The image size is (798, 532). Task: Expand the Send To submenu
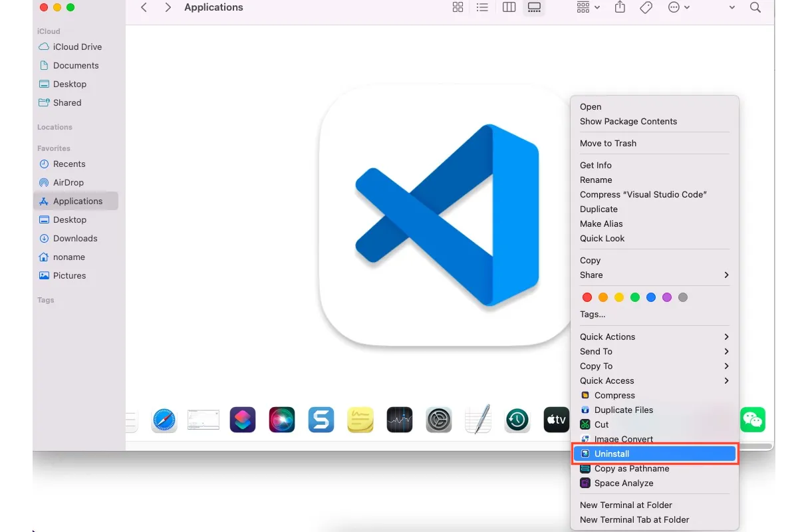coord(655,351)
